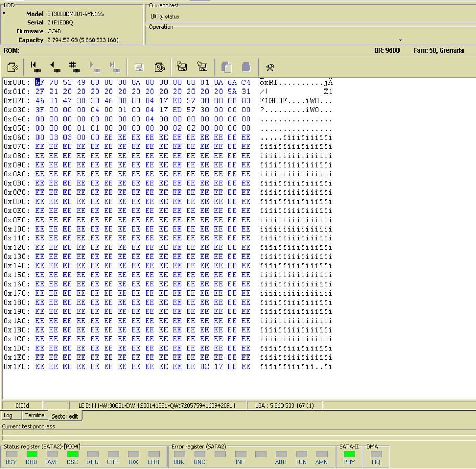Screen dimensions: 476x469
Task: Click the offset label 0x100
Action: pyautogui.click(x=17, y=229)
